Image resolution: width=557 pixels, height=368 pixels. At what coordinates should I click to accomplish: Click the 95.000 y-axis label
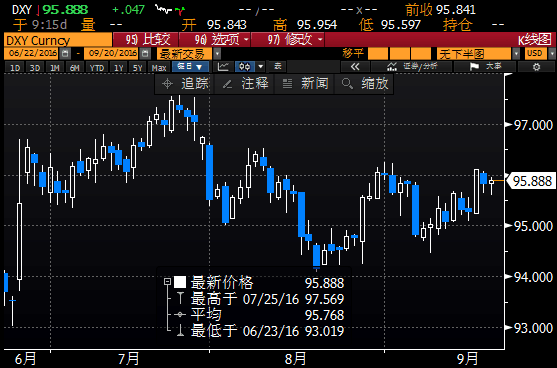click(x=533, y=226)
